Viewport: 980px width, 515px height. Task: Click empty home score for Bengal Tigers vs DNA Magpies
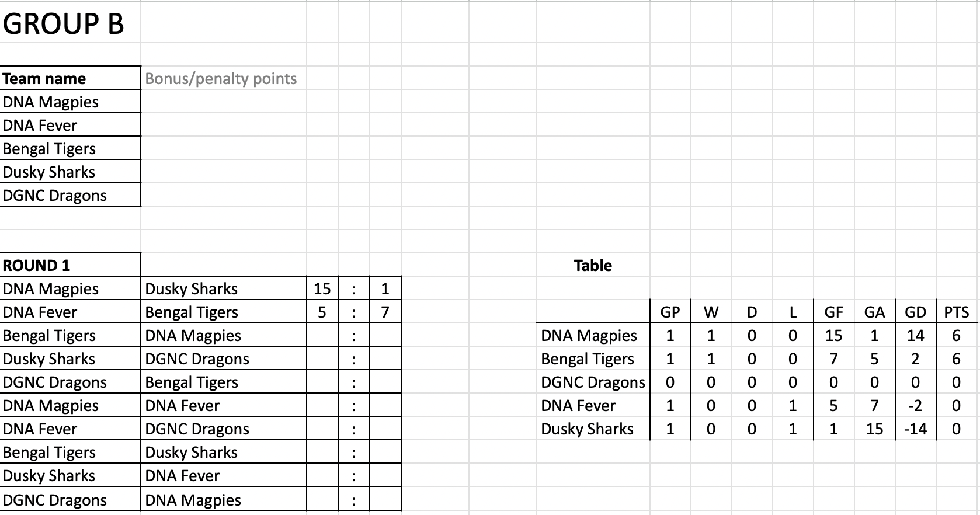[x=322, y=336]
